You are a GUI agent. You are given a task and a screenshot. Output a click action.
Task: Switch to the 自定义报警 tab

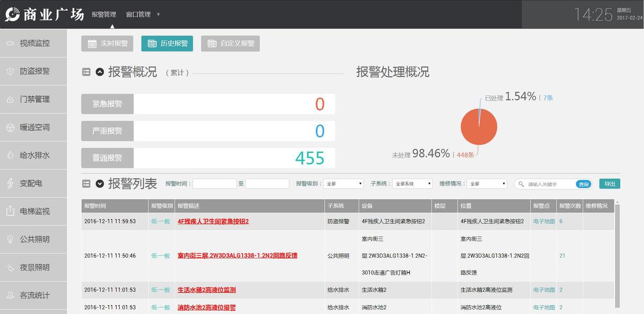click(x=230, y=43)
